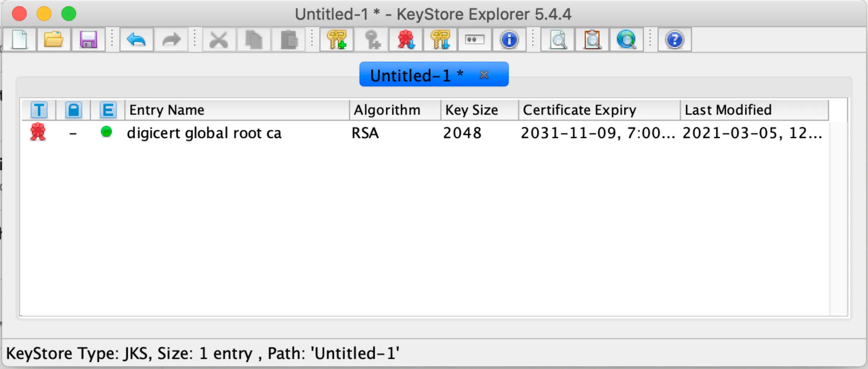
Task: Cut the selected entry
Action: click(x=219, y=39)
